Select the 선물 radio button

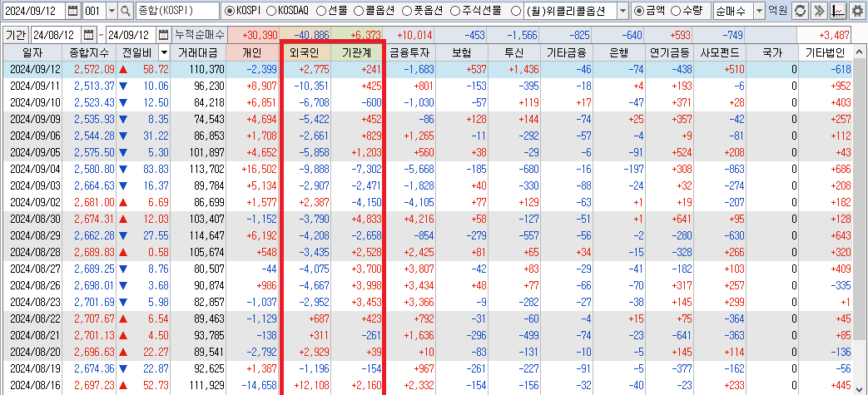coord(321,11)
